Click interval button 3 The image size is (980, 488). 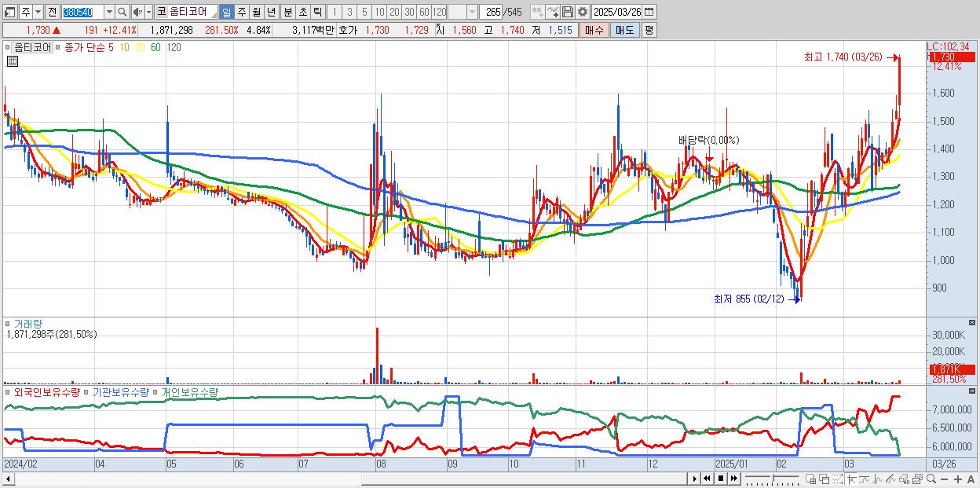pos(349,12)
